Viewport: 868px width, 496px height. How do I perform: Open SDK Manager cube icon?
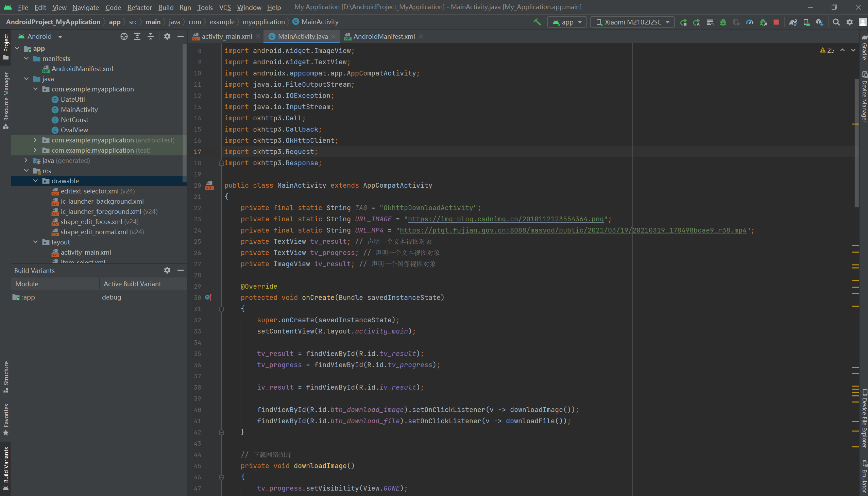[820, 22]
